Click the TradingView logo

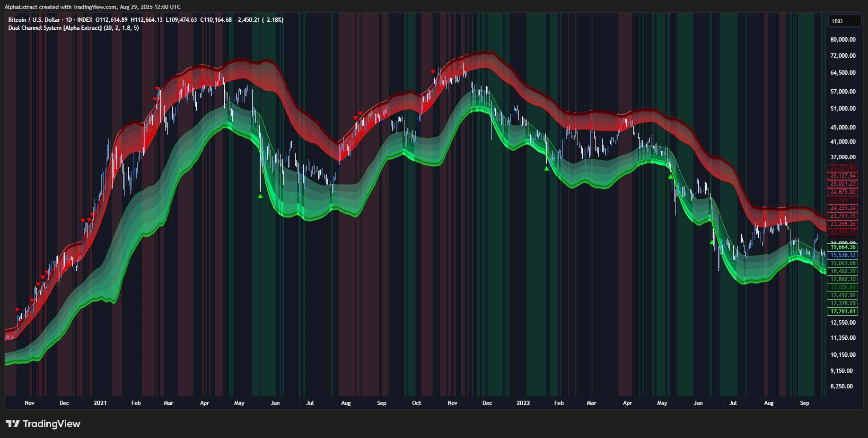tap(43, 424)
